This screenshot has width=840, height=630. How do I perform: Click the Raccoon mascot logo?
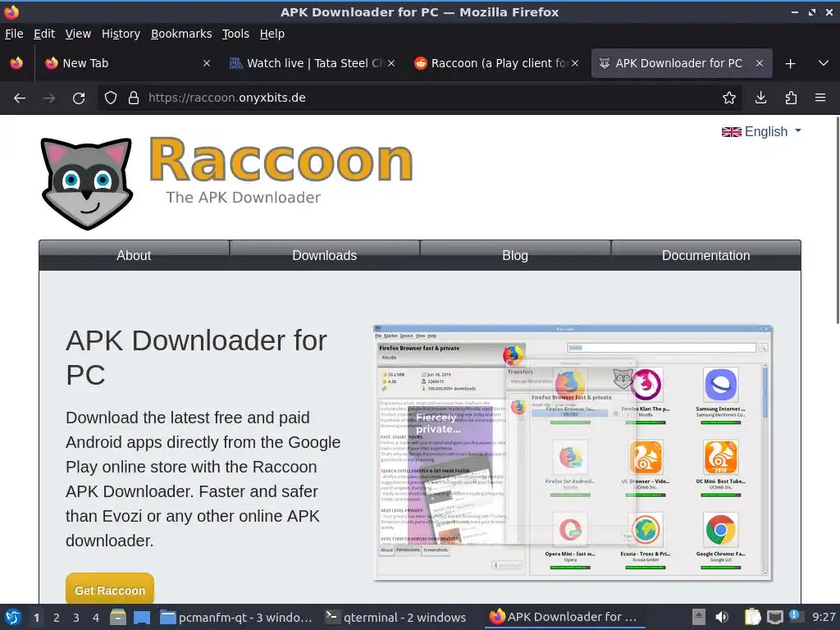click(x=87, y=184)
